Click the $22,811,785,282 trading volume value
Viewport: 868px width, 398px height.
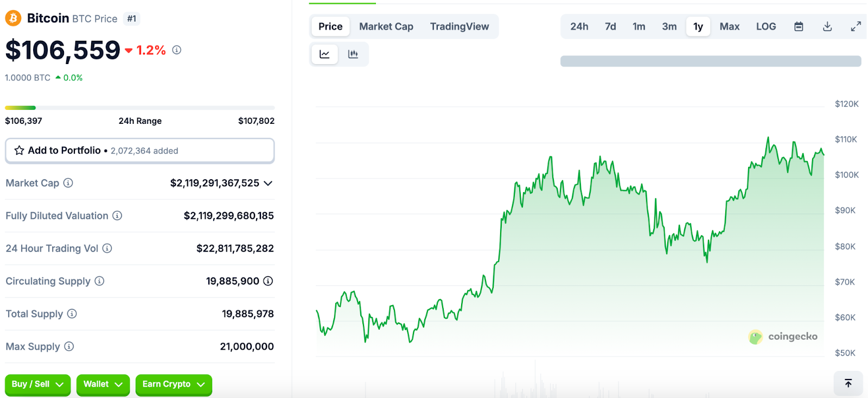(235, 248)
